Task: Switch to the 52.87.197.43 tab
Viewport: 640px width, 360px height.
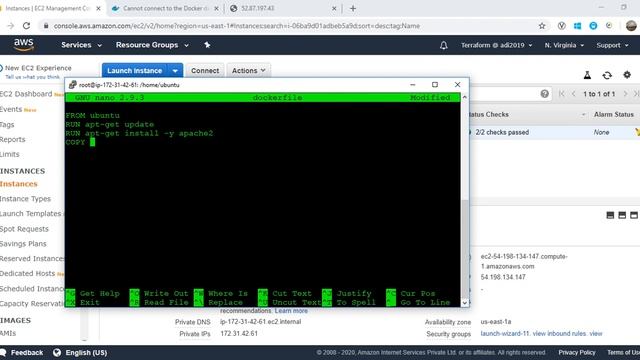Action: coord(282,8)
